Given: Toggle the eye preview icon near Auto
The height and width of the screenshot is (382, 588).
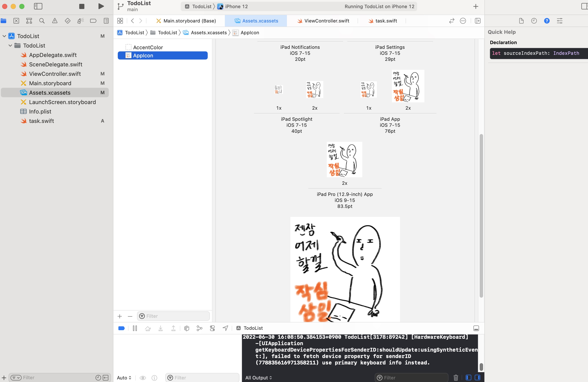Looking at the screenshot, I should 143,378.
